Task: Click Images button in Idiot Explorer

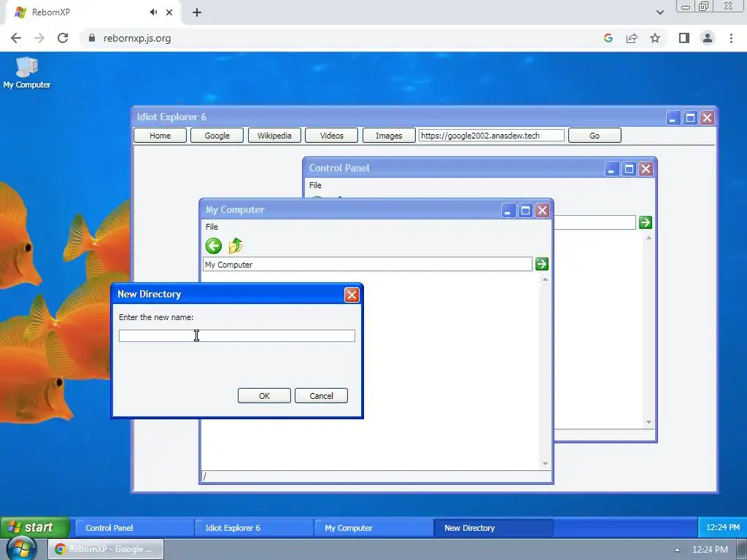Action: [389, 136]
